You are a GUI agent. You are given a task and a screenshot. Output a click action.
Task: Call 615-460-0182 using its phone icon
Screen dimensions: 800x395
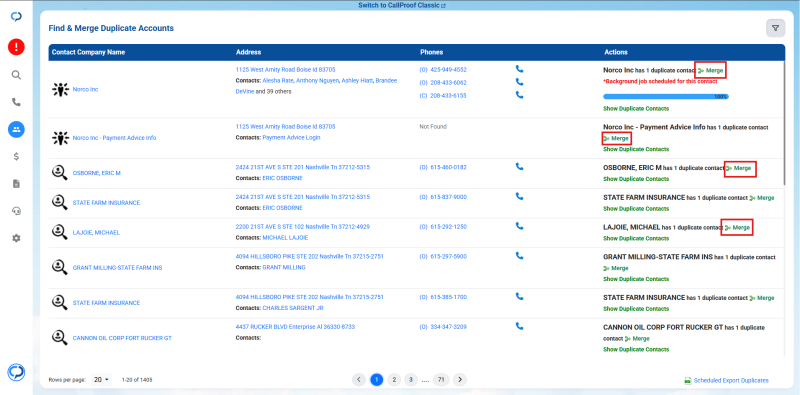[x=519, y=166]
